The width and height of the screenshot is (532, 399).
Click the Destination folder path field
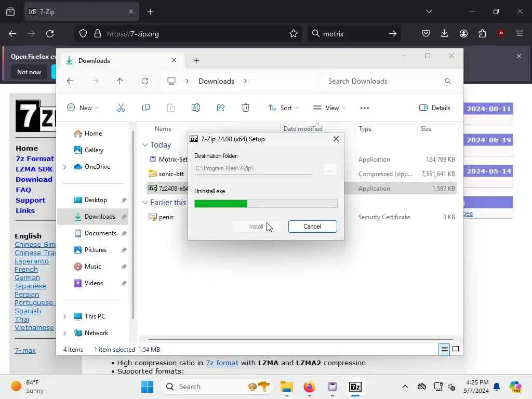coord(253,168)
